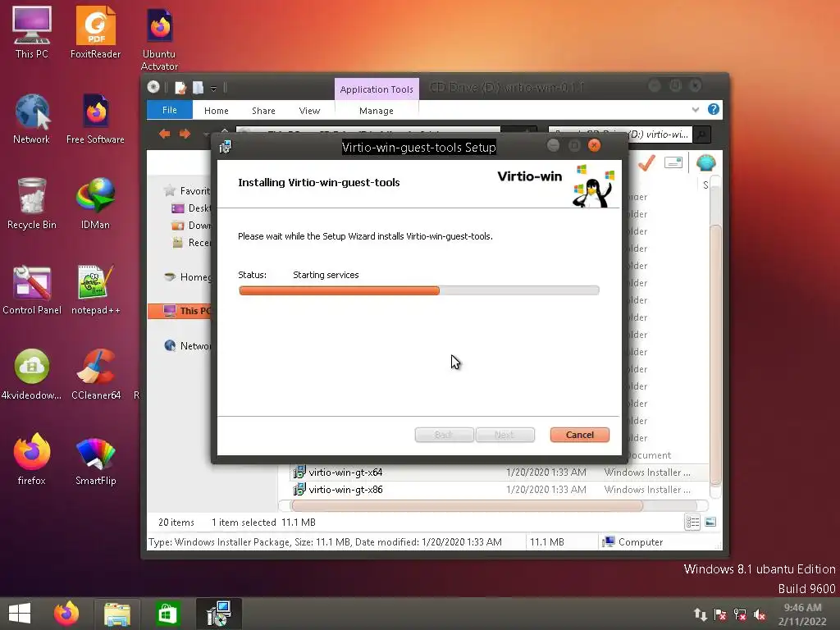Viewport: 840px width, 630px height.
Task: Open the Share ribbon tab
Action: pyautogui.click(x=263, y=111)
